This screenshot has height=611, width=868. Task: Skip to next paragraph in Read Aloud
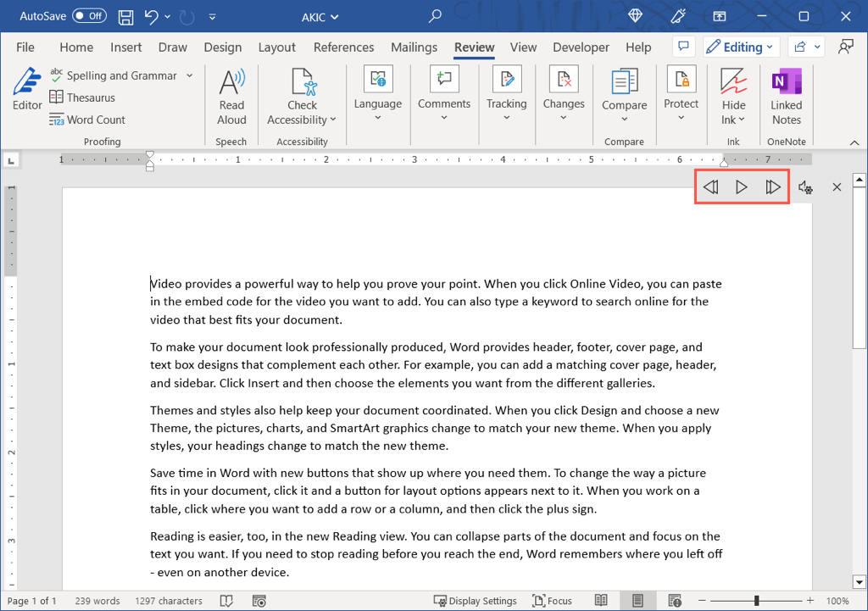(x=772, y=187)
